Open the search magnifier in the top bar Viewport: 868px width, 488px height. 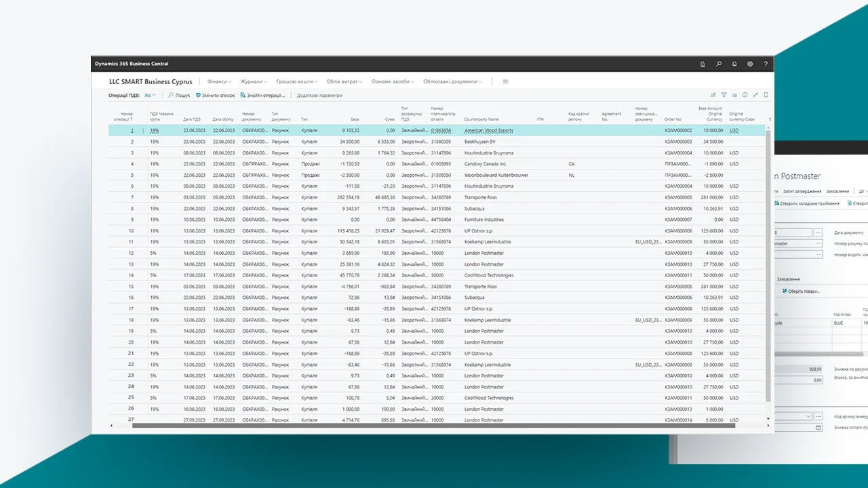(719, 64)
